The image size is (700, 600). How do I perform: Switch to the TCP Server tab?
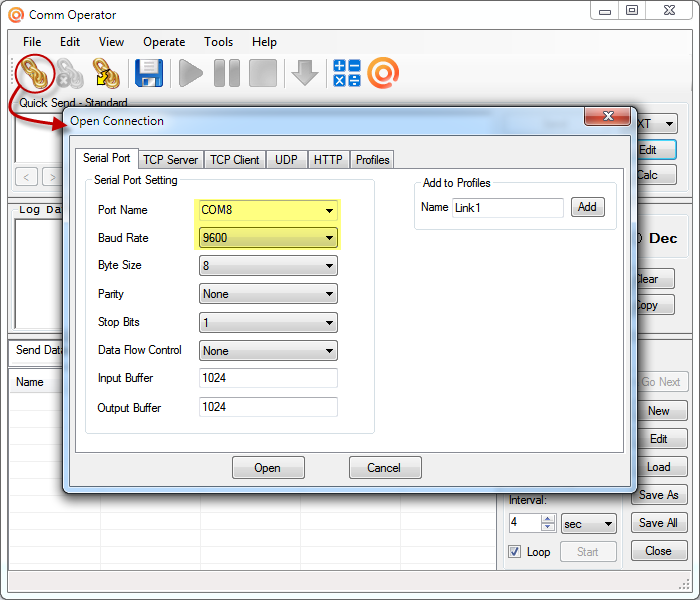pyautogui.click(x=171, y=160)
